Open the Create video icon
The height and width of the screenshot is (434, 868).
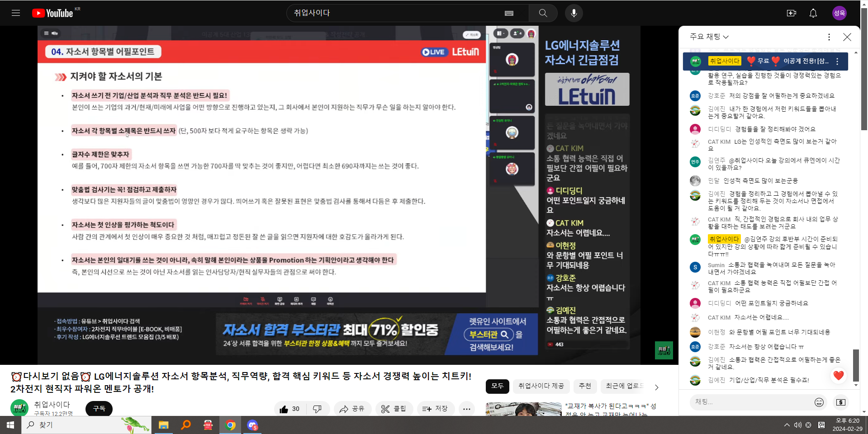pos(791,13)
